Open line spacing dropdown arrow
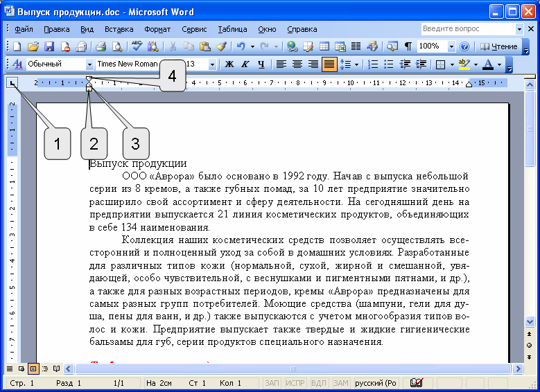The image size is (540, 392). point(356,64)
